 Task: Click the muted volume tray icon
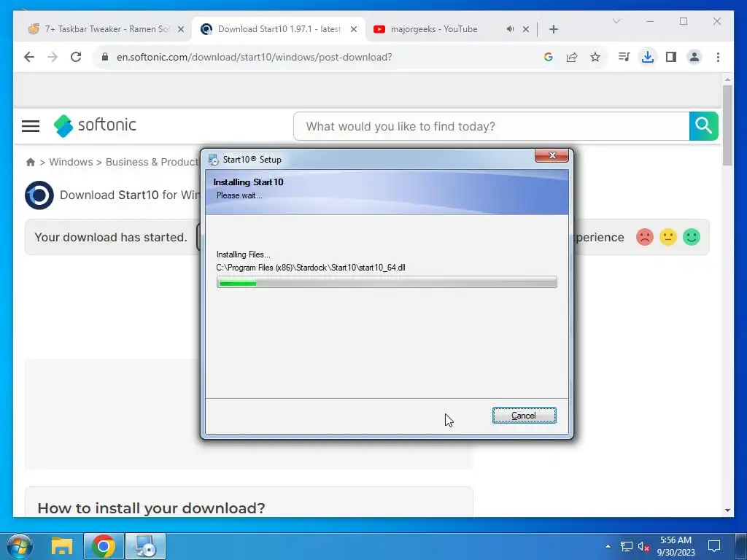click(643, 547)
